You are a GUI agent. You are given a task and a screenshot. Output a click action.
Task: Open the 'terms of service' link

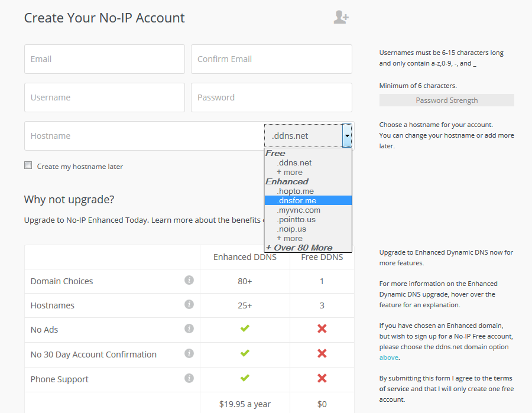tap(446, 383)
